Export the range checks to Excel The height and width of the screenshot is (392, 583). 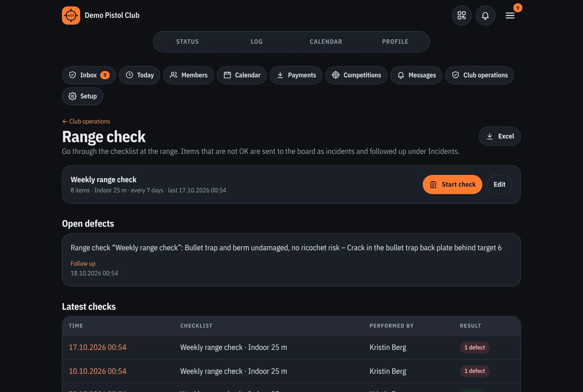(x=500, y=136)
